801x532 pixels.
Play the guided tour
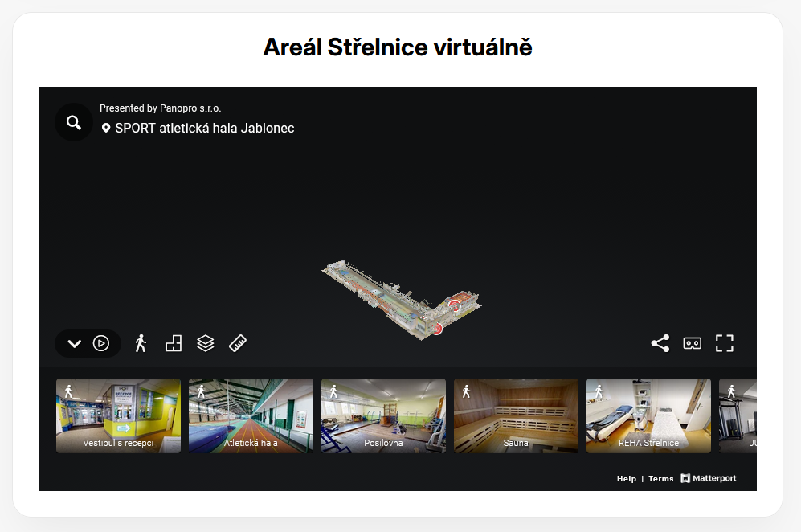coord(101,344)
